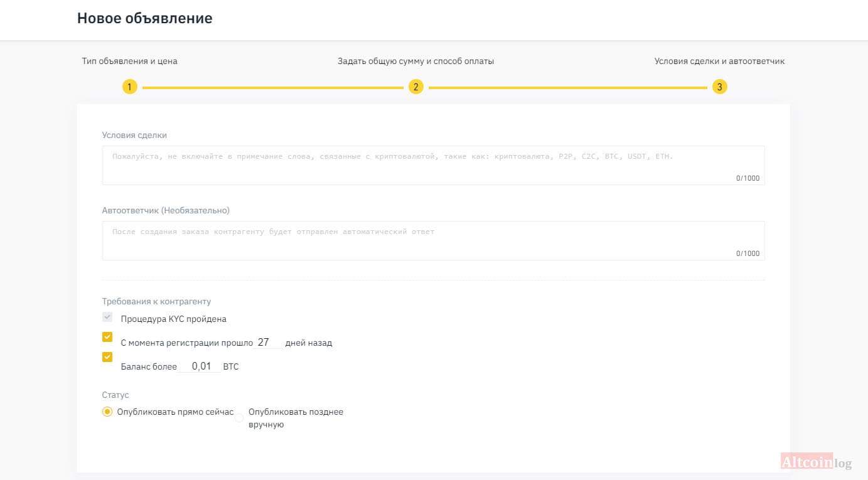Click the 'Автоответчик' text area
Image resolution: width=868 pixels, height=480 pixels.
click(x=433, y=240)
